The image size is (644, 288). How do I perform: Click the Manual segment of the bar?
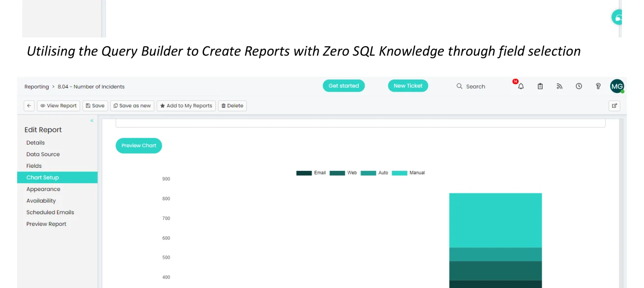tap(496, 220)
